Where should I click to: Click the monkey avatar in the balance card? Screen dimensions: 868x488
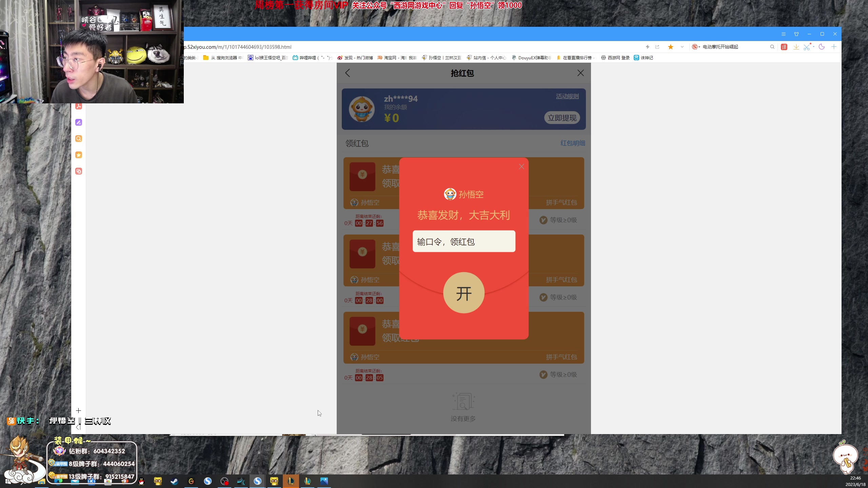[x=362, y=109]
